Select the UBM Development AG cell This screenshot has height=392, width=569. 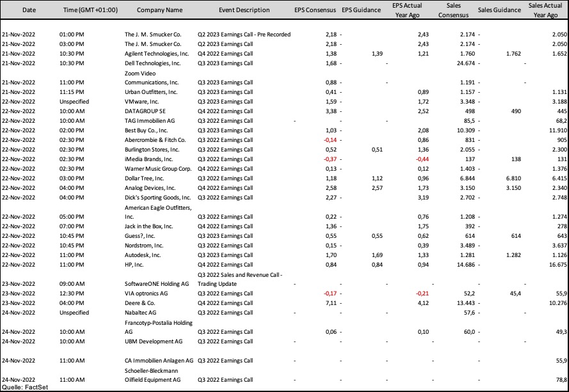click(154, 341)
